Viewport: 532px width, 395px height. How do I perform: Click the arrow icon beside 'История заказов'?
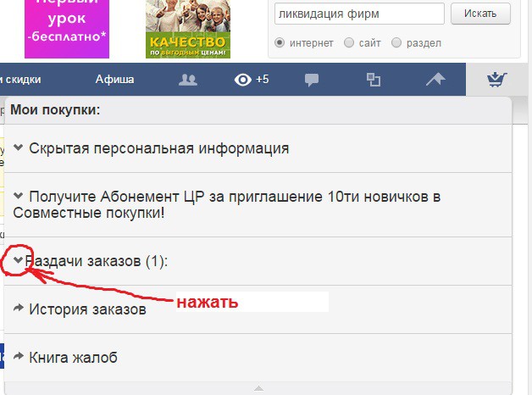pyautogui.click(x=19, y=308)
